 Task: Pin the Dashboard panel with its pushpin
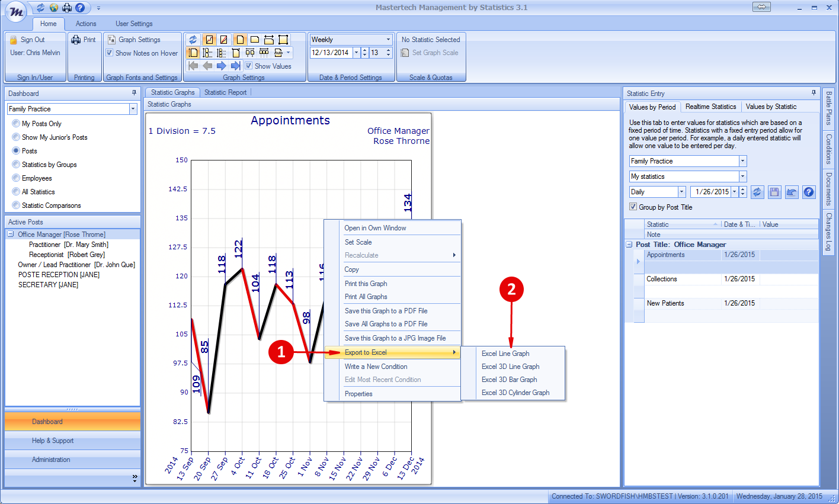[x=134, y=93]
